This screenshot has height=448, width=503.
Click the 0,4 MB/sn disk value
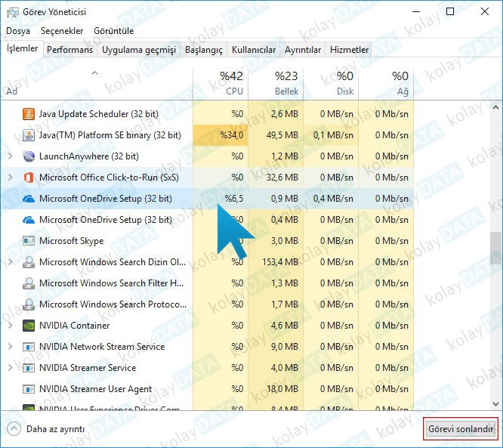point(333,199)
